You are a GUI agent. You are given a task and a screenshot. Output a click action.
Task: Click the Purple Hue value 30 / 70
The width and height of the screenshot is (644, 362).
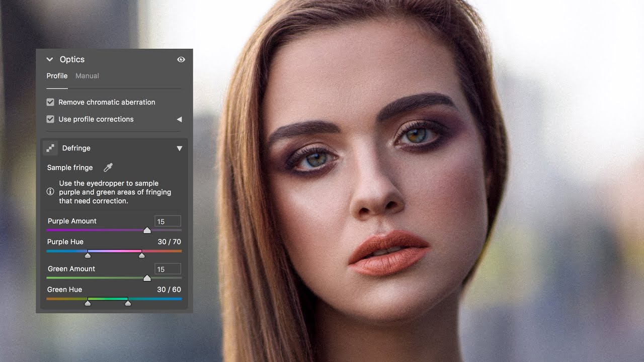[169, 242]
